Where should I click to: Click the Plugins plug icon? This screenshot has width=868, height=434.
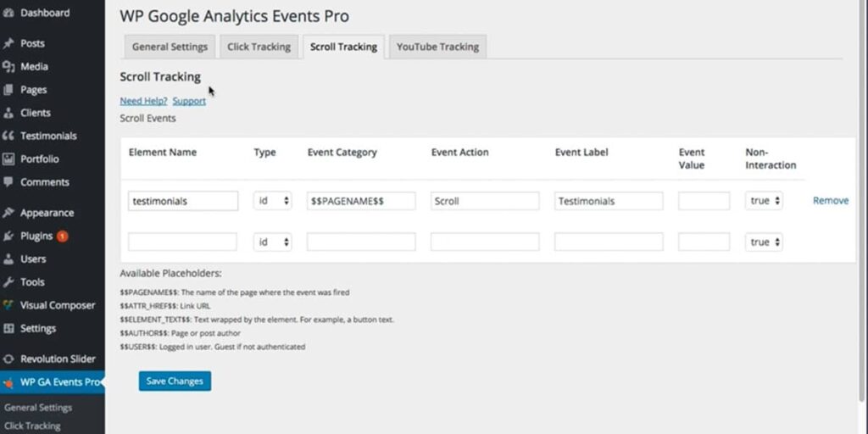click(8, 236)
